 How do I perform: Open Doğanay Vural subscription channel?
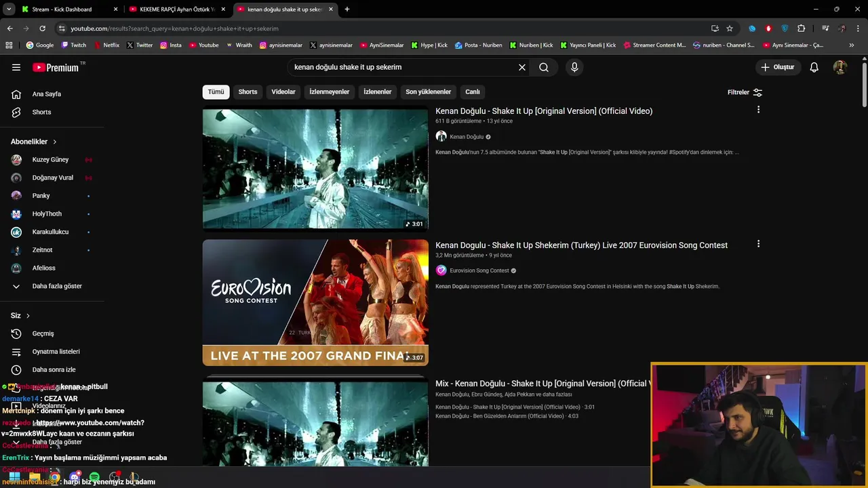tap(52, 178)
